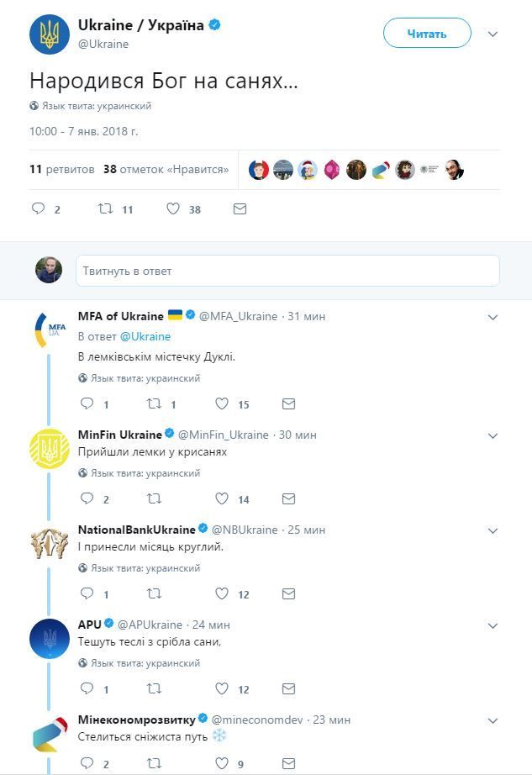The height and width of the screenshot is (775, 532).
Task: View the 11 ретвитов list
Action: click(x=61, y=169)
